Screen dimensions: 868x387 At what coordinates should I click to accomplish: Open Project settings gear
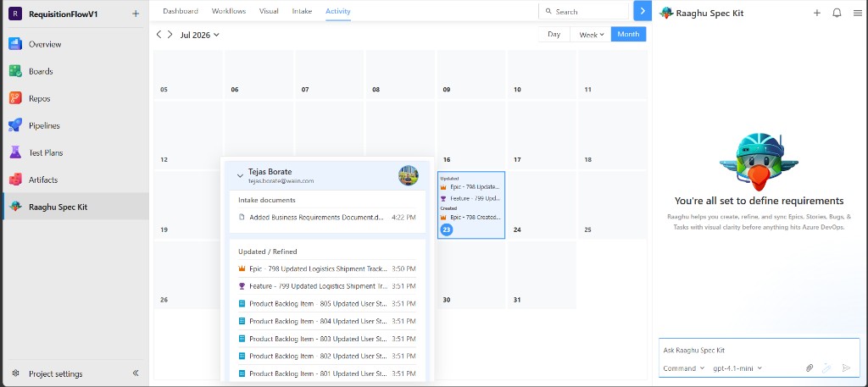(x=16, y=373)
